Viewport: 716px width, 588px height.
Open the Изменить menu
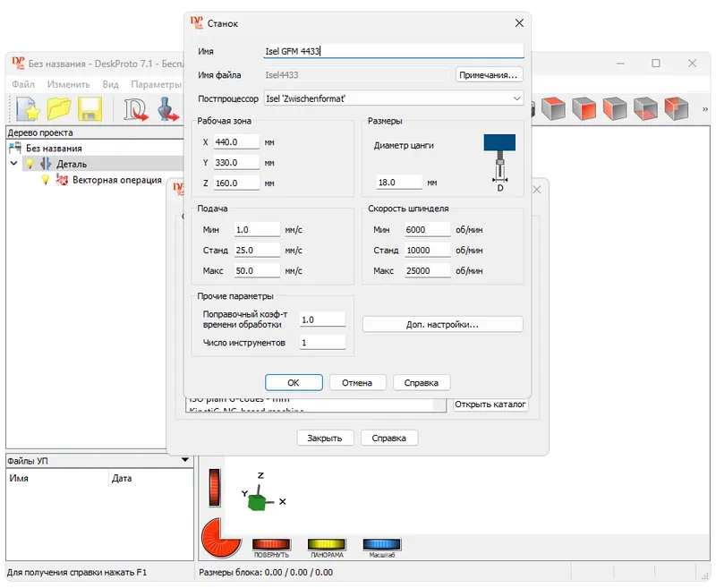pos(69,84)
